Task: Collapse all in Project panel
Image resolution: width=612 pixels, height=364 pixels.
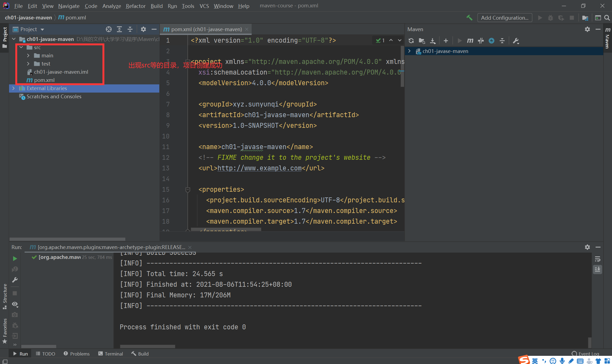Action: click(130, 29)
